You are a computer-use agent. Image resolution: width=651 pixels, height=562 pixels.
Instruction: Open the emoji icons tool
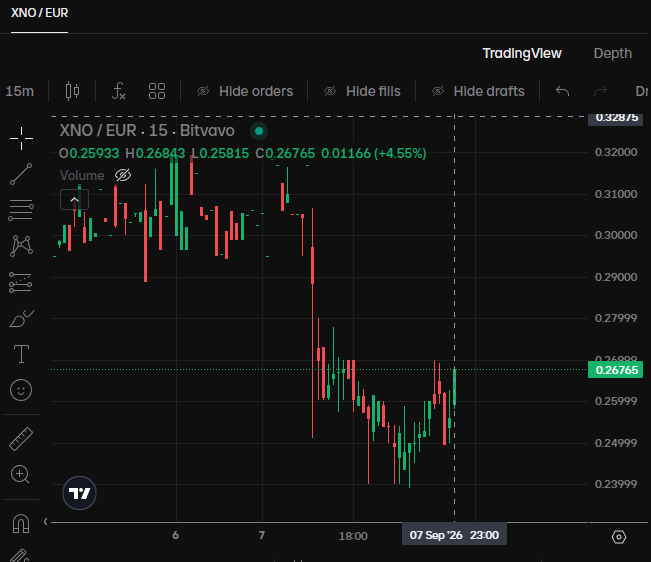[21, 390]
